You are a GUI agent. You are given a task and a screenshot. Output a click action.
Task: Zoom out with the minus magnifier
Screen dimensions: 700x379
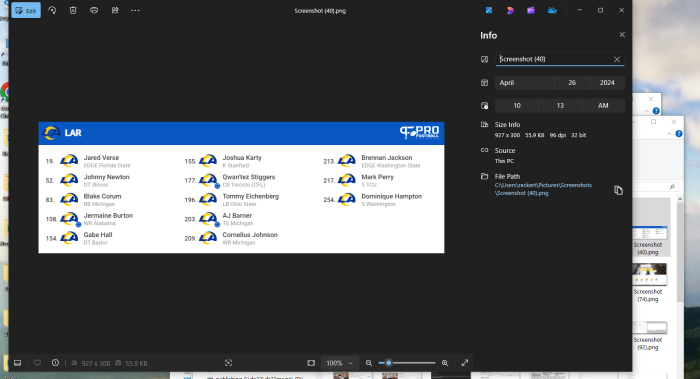369,363
